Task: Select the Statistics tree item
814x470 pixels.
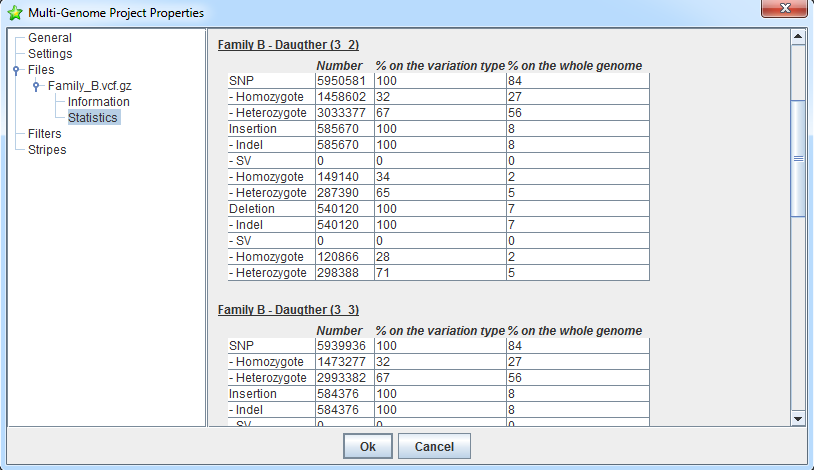Action: 93,118
